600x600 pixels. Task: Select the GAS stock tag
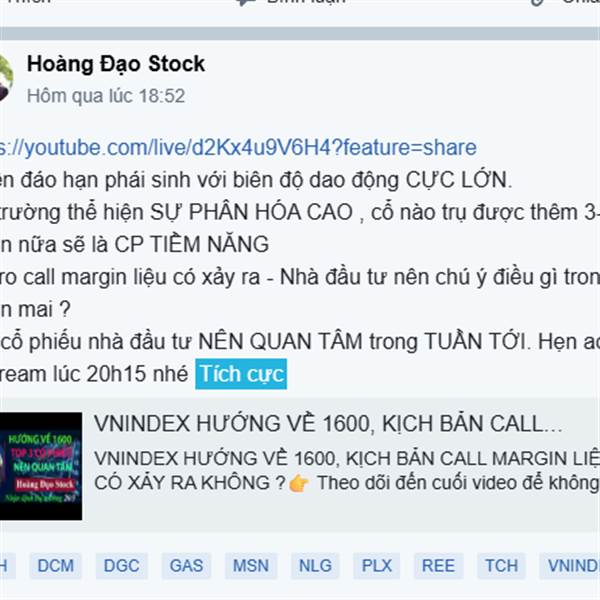pos(186,566)
